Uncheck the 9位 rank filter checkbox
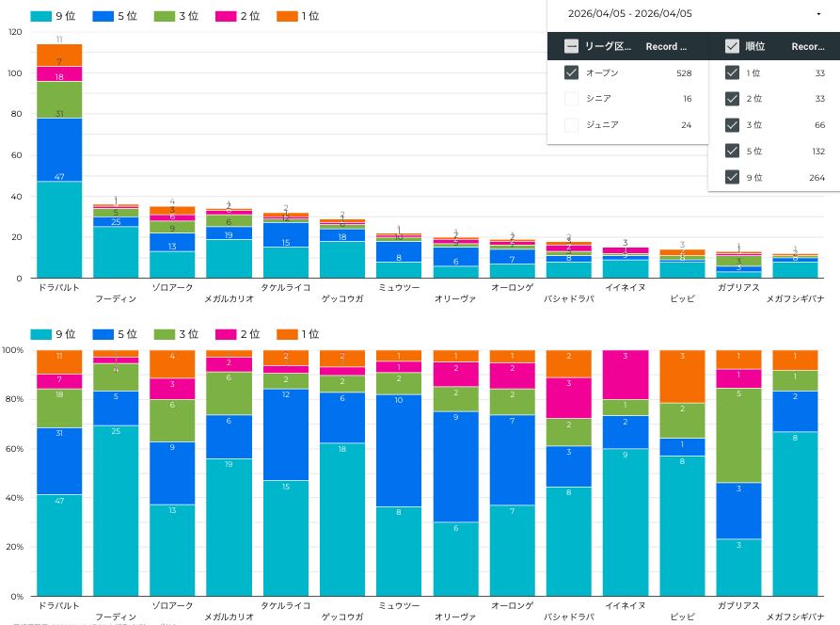 (x=732, y=177)
